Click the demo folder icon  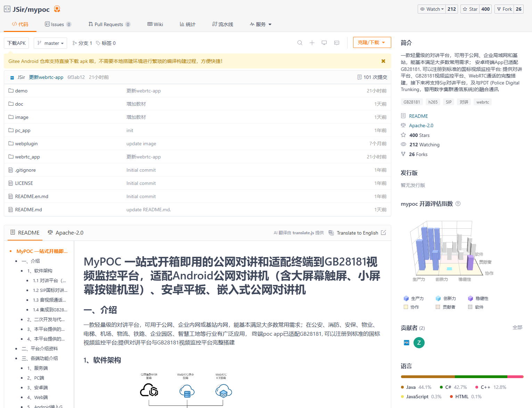click(x=11, y=90)
